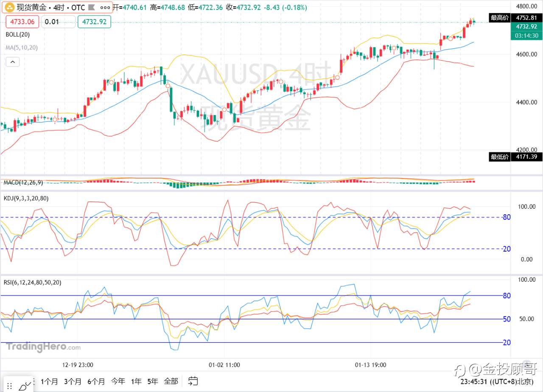Select the KDJ(9,3,3,20,80) indicator label
The width and height of the screenshot is (543, 392).
tap(26, 198)
